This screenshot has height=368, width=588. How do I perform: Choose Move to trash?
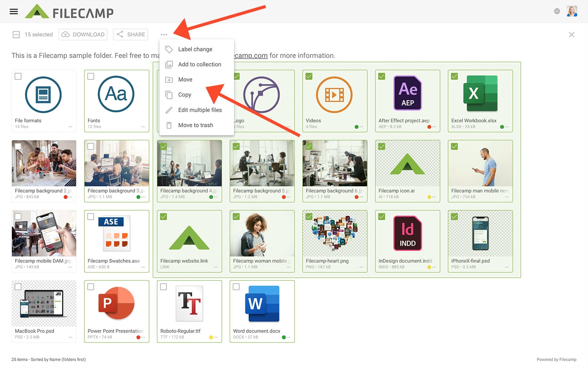[x=196, y=125]
